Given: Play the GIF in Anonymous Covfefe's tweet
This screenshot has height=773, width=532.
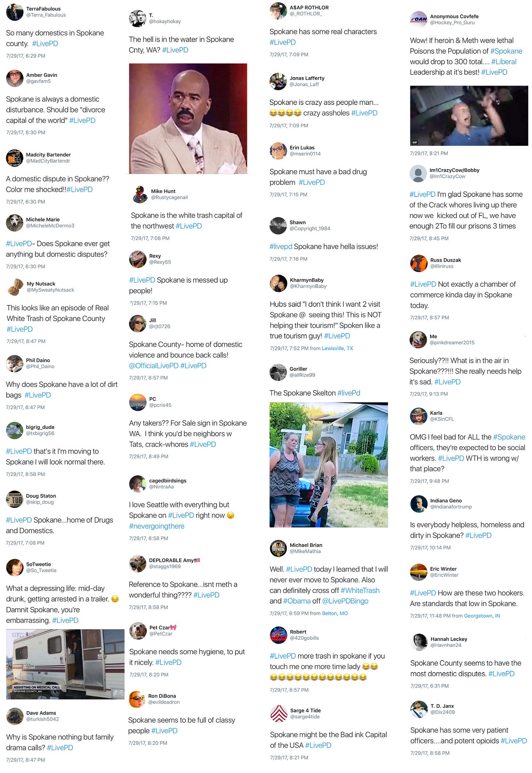Looking at the screenshot, I should coord(469,116).
